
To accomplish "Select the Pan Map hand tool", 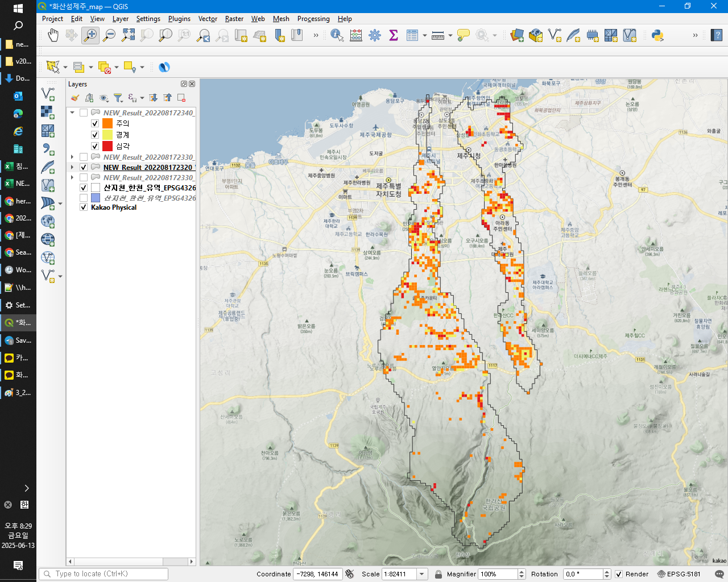I will (x=53, y=36).
